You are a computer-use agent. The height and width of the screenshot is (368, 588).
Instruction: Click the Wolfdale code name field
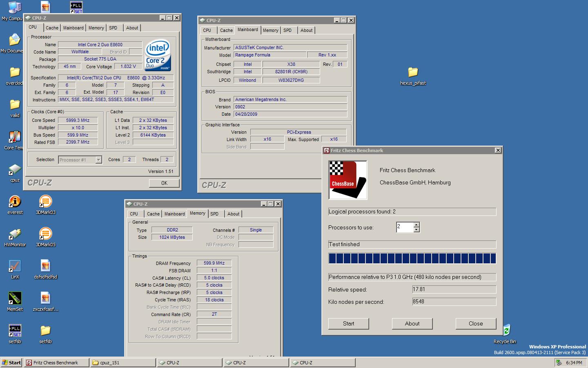(x=80, y=52)
